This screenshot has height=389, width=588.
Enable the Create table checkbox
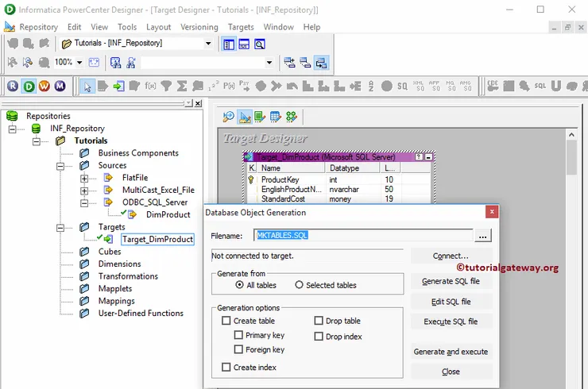click(x=226, y=321)
